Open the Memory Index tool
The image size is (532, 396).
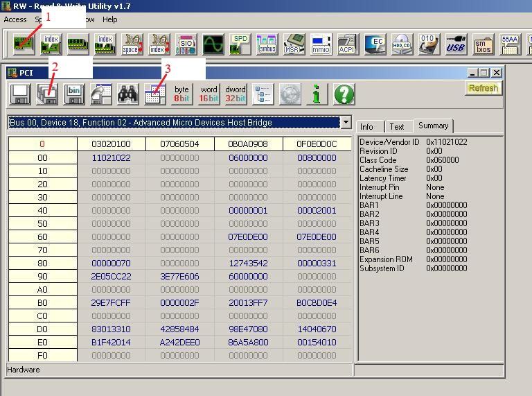click(x=105, y=44)
